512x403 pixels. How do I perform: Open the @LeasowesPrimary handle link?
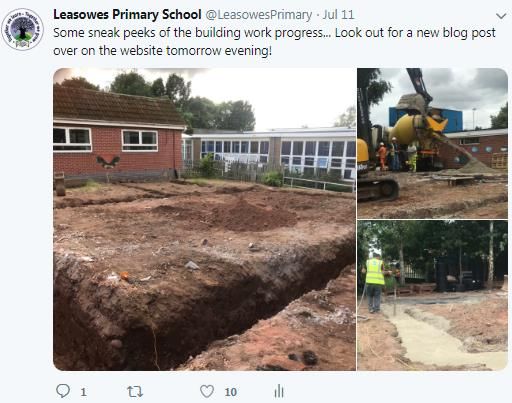259,15
